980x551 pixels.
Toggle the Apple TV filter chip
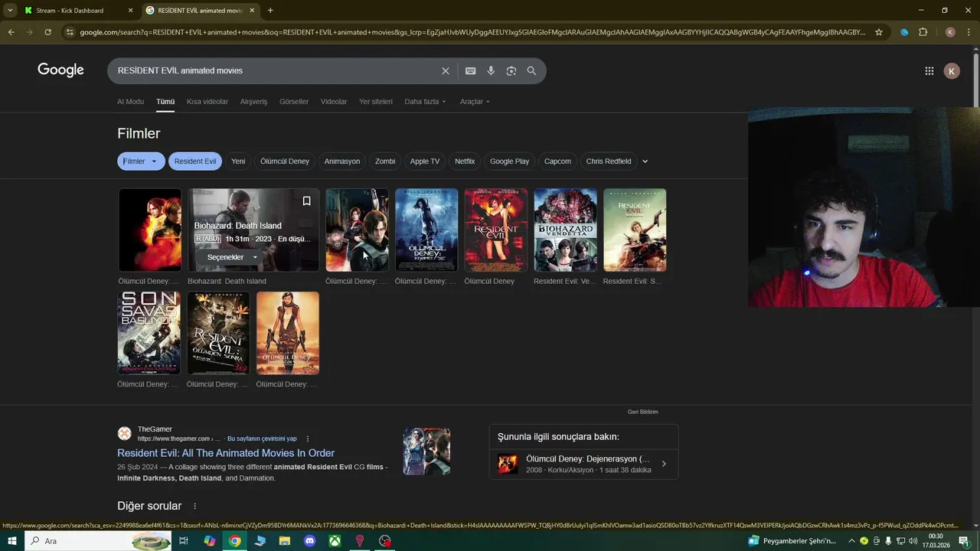tap(425, 161)
